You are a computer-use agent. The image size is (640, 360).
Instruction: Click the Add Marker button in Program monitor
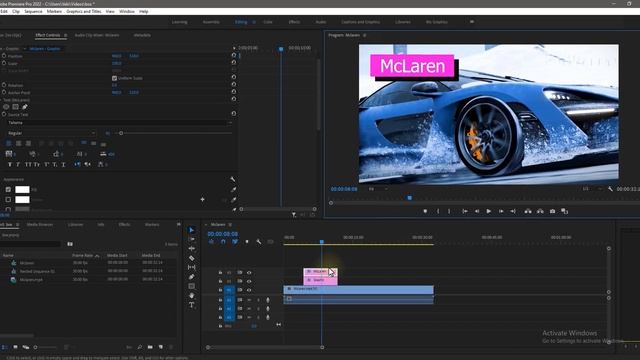(425, 211)
